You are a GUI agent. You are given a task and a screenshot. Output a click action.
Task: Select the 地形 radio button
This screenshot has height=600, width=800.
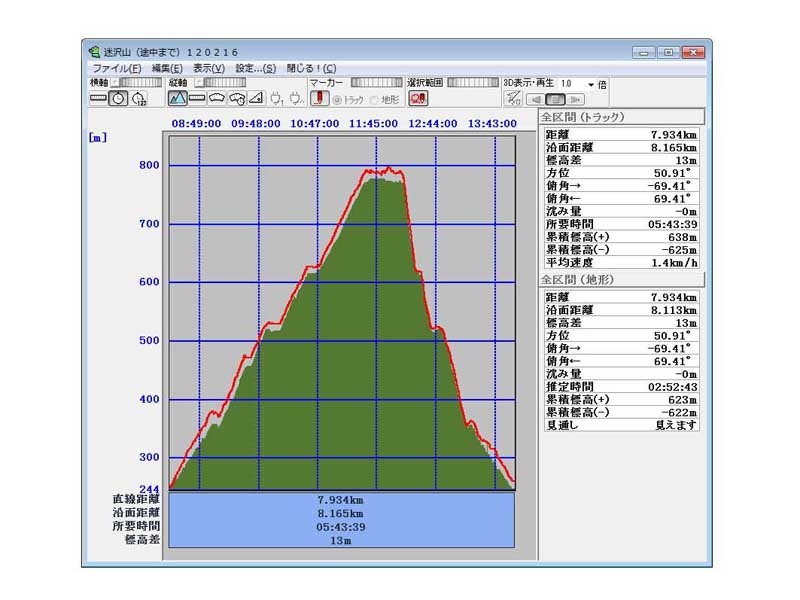tap(375, 99)
